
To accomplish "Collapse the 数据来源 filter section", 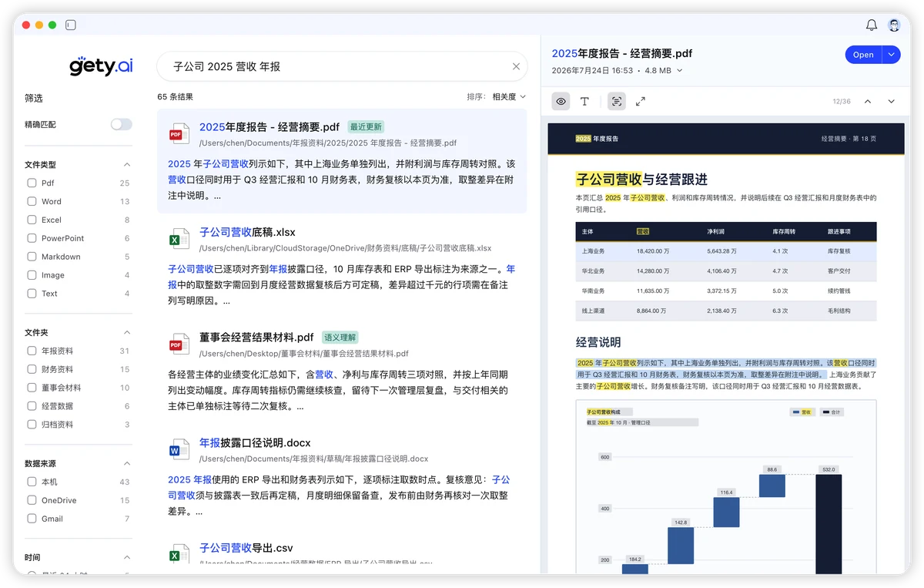I will (x=127, y=463).
